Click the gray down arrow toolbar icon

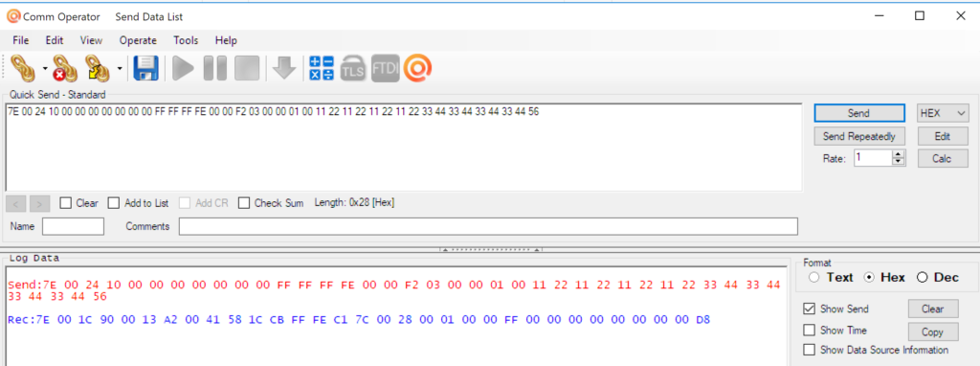click(x=284, y=68)
